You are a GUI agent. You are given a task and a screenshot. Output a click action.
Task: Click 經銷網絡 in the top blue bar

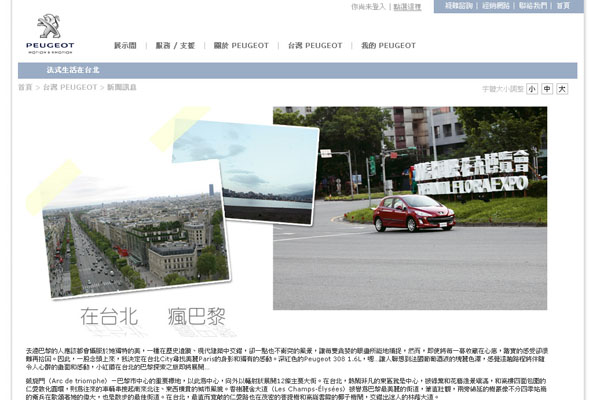pos(495,6)
